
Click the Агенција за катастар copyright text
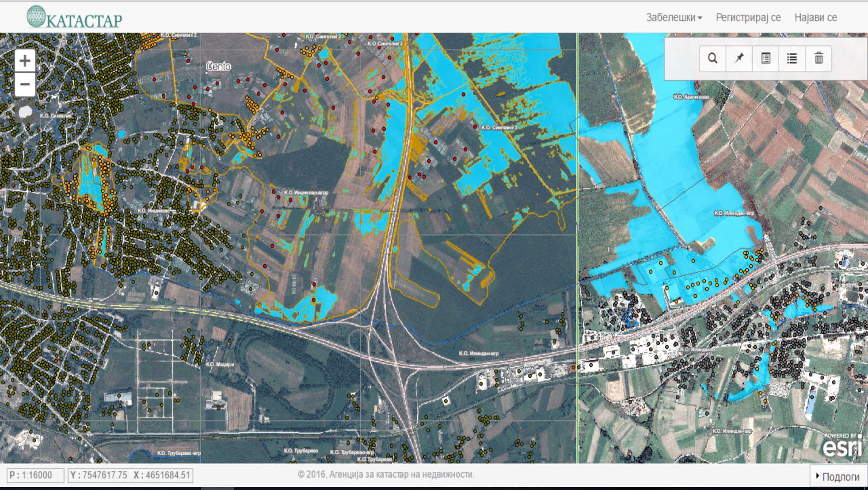386,474
